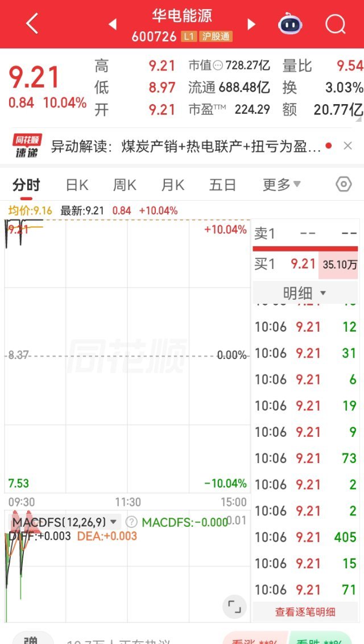The height and width of the screenshot is (644, 364).
Task: Tap the DIFF:+0.003 value
Action: click(39, 536)
